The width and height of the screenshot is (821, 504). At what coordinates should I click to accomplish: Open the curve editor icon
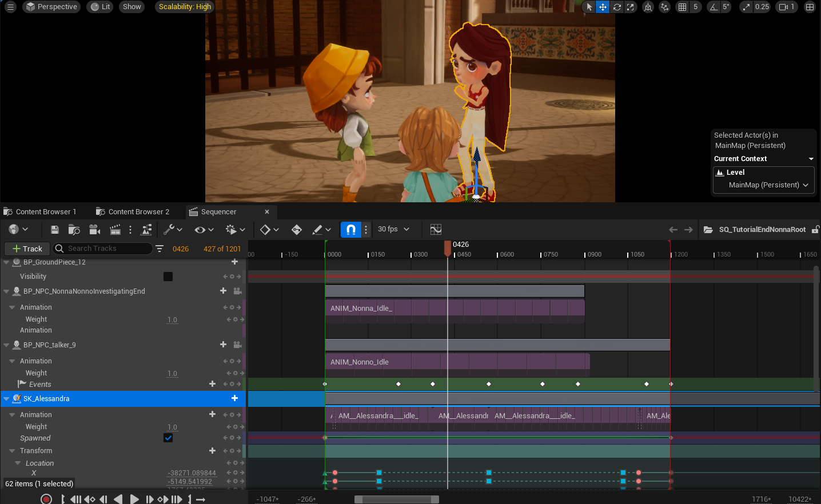tap(436, 230)
